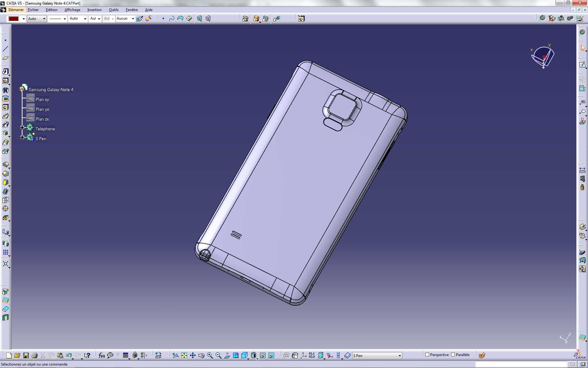Open the Aucun layer dropdown

133,19
